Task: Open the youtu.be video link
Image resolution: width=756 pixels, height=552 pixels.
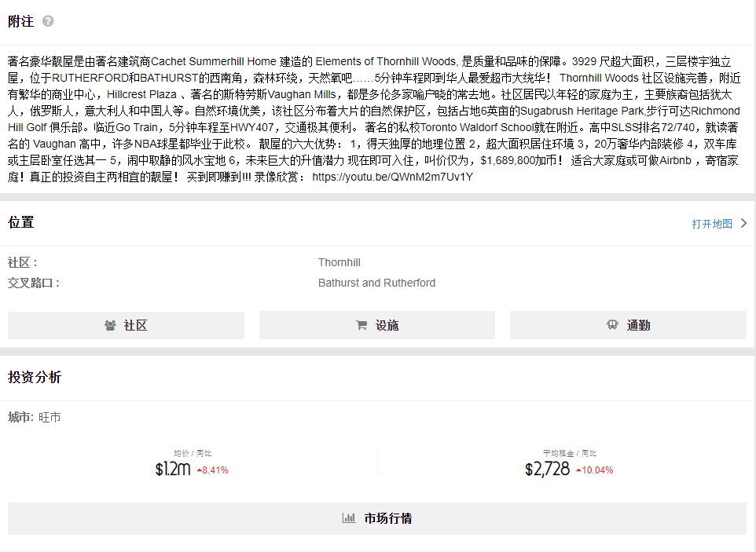Action: point(392,177)
